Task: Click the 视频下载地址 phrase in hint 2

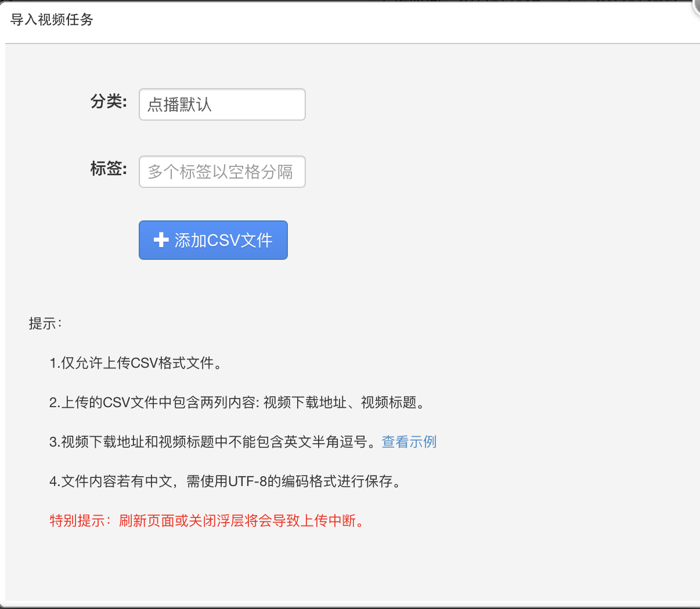Action: [305, 403]
